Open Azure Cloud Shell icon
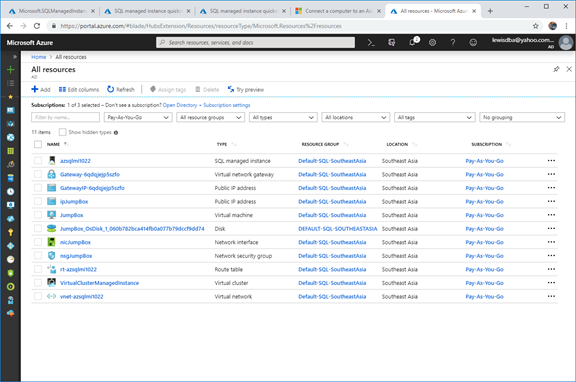Image resolution: width=576 pixels, height=382 pixels. click(371, 43)
